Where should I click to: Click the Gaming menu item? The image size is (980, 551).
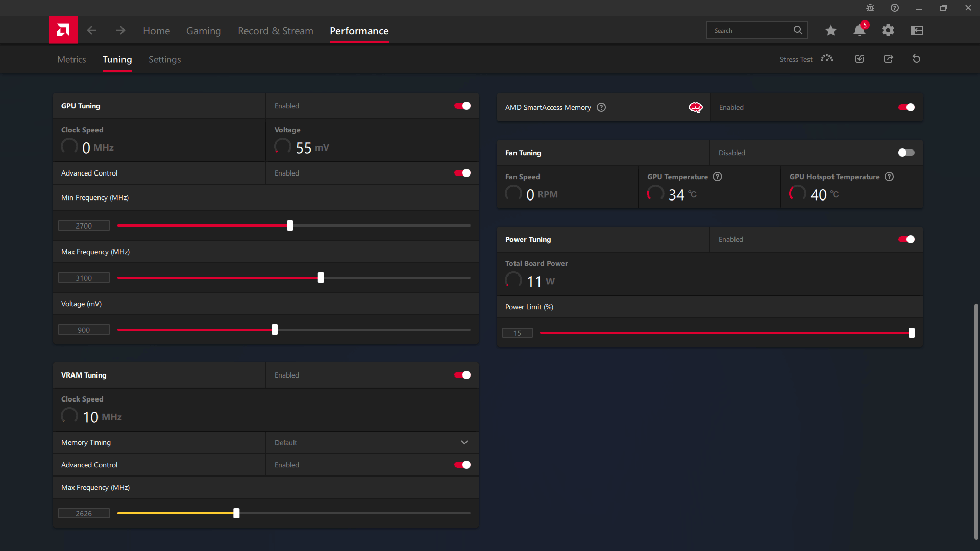203,30
